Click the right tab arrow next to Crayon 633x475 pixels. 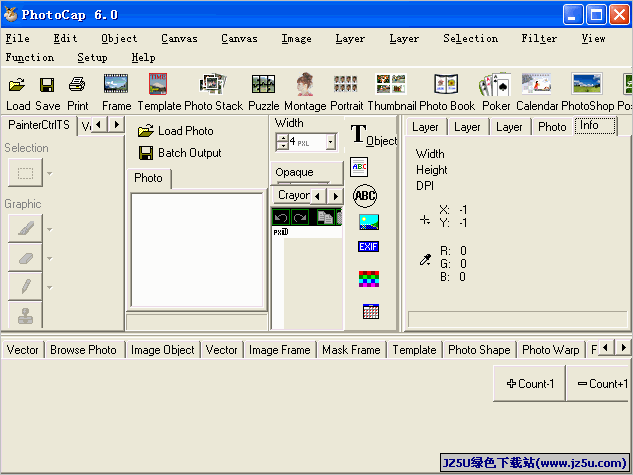coord(335,197)
